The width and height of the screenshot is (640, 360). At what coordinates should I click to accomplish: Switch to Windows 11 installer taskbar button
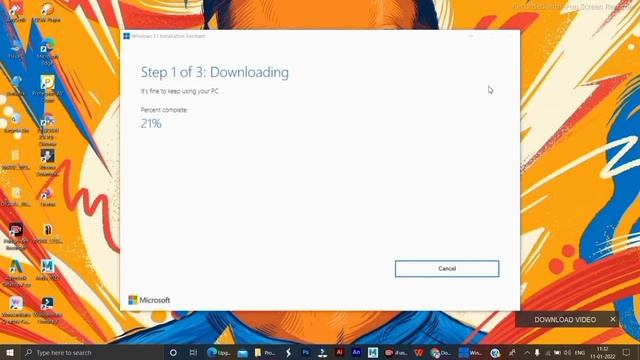(470, 352)
